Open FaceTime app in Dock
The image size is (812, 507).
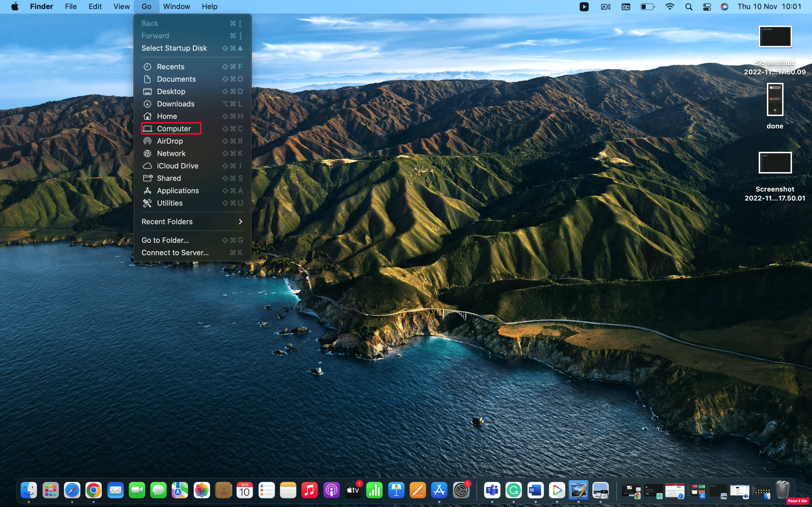pyautogui.click(x=137, y=490)
